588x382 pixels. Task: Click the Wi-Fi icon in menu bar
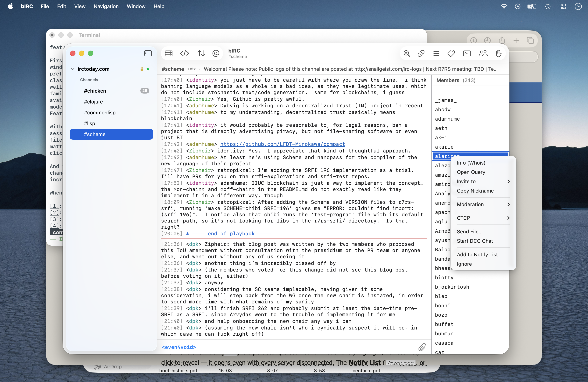point(504,6)
